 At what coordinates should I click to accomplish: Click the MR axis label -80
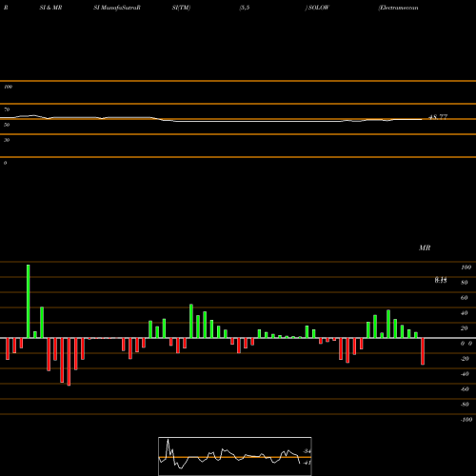[x=465, y=405]
